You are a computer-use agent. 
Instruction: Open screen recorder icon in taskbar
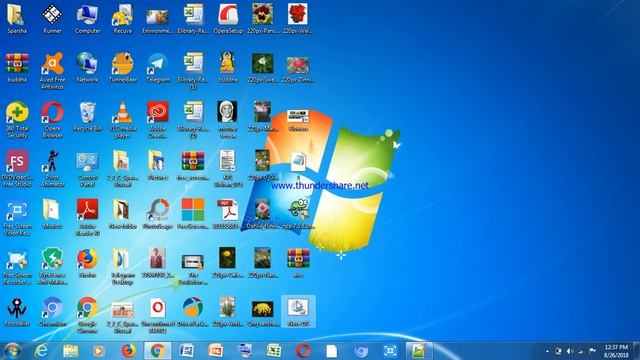[390, 351]
